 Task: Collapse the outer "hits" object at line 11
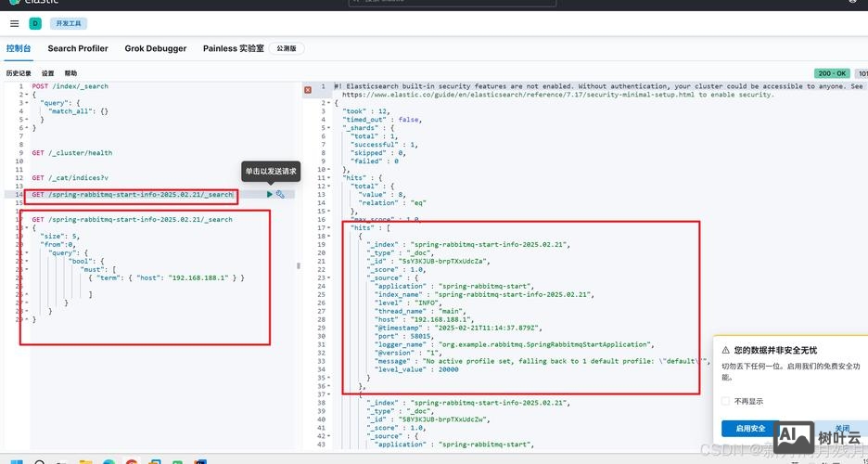pyautogui.click(x=331, y=178)
